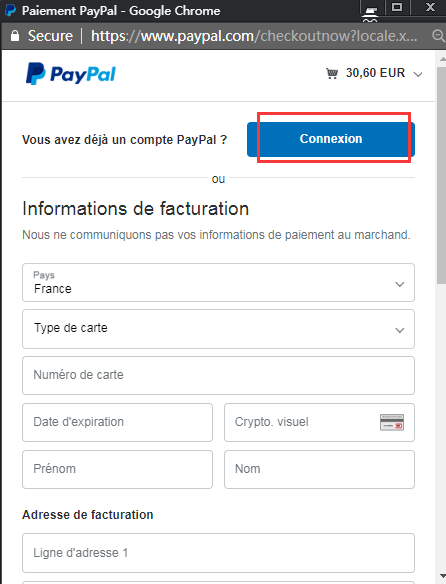
Task: Click the card security code icon
Action: click(392, 422)
